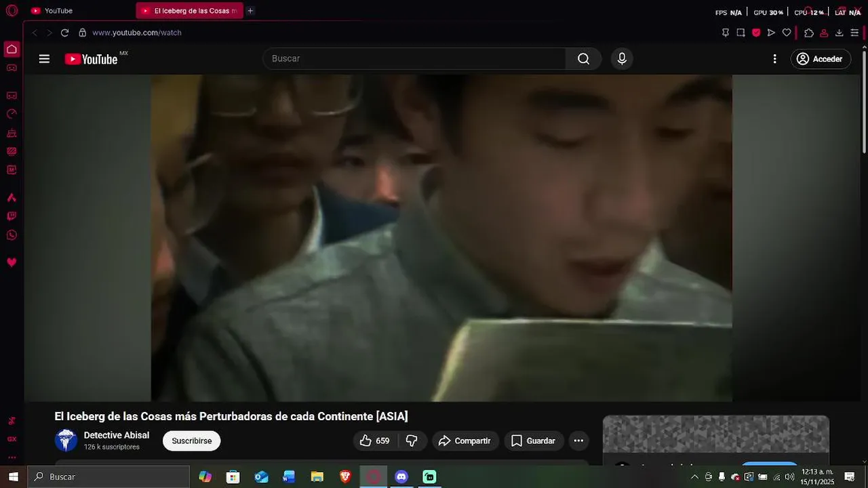Take a snapshot with the capture icon

point(741,33)
